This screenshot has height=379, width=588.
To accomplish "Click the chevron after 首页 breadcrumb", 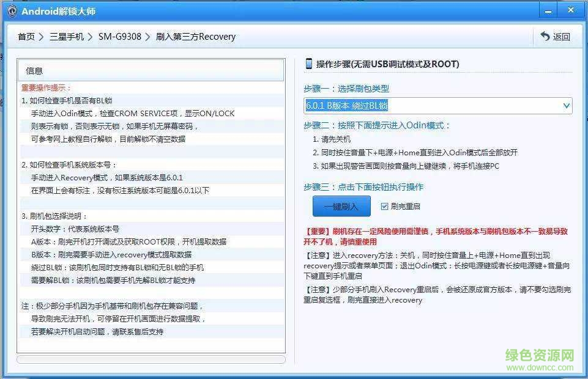I will tap(42, 37).
